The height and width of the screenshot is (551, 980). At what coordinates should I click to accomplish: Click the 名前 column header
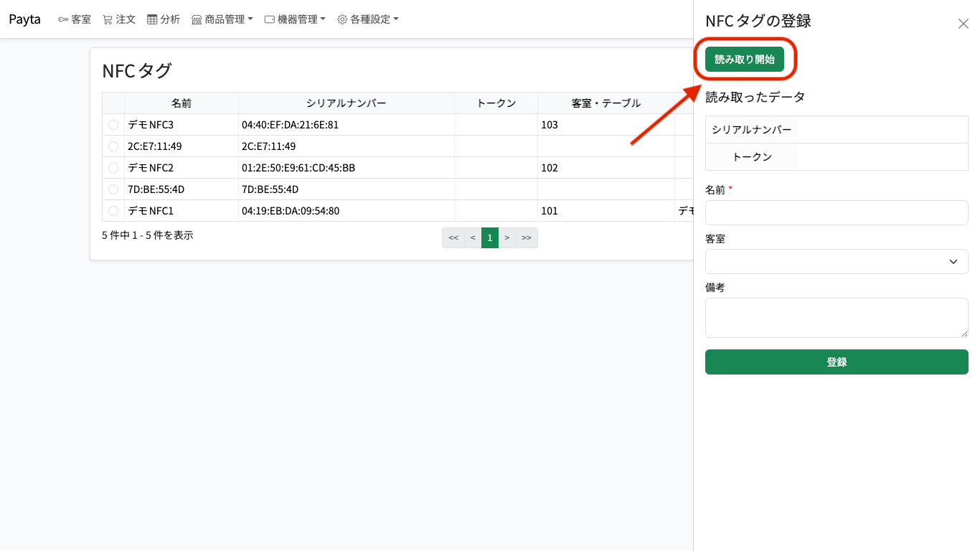(x=182, y=103)
